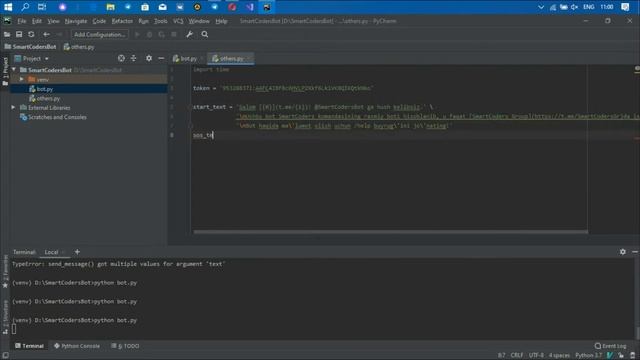Click the Python 3.7 interpreter selector
Screen dimensions: 640x360
(588, 356)
